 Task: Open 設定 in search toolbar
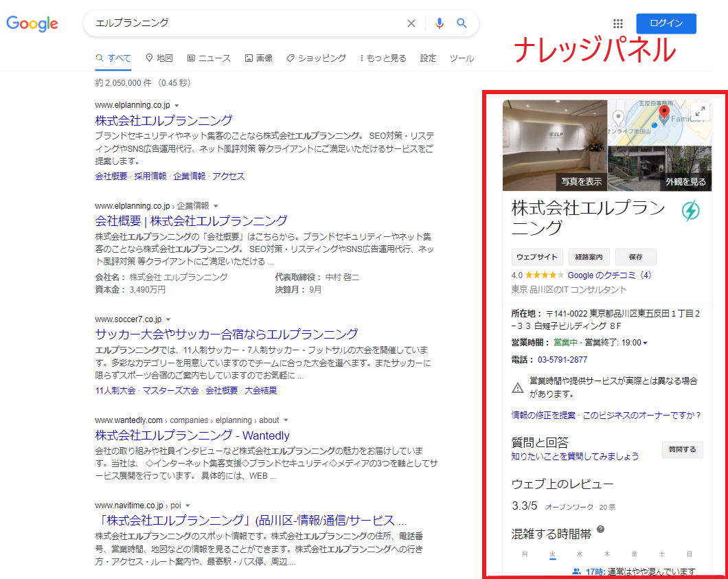428,58
